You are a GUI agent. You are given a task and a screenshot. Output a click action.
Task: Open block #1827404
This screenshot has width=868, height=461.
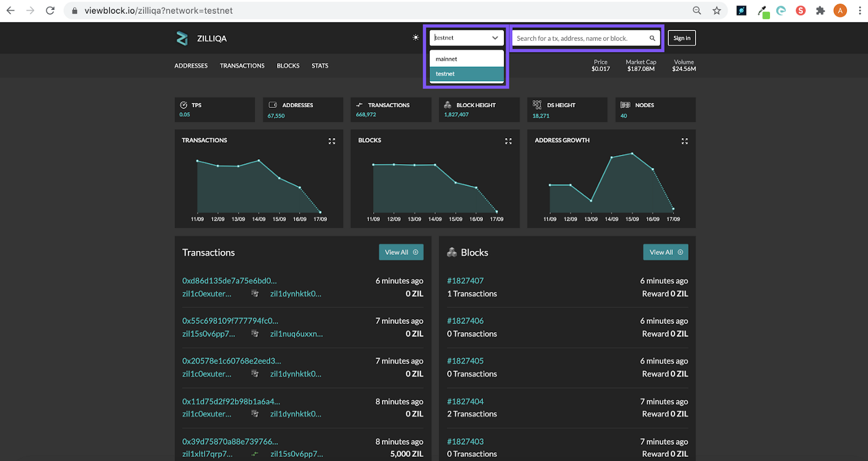pyautogui.click(x=465, y=402)
